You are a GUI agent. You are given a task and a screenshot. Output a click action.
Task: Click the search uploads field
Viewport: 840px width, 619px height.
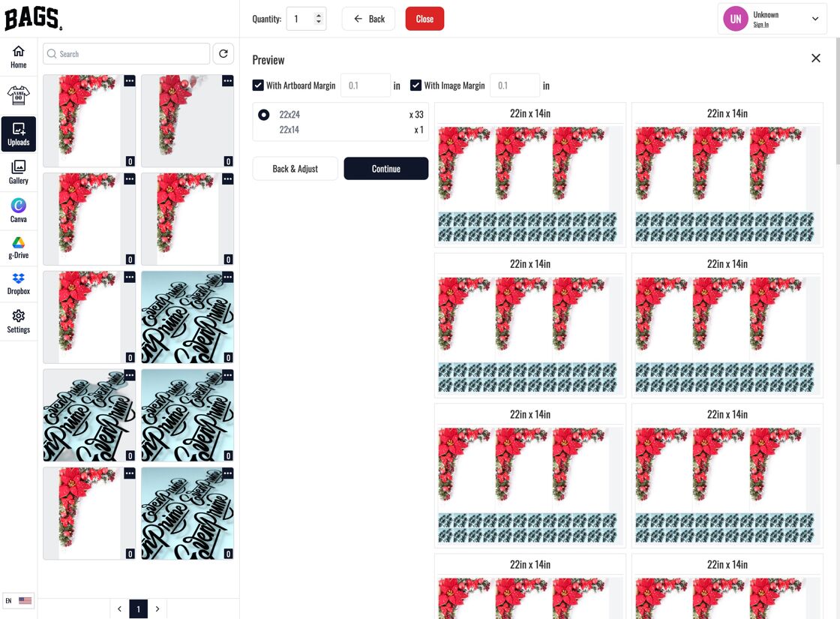pos(127,53)
